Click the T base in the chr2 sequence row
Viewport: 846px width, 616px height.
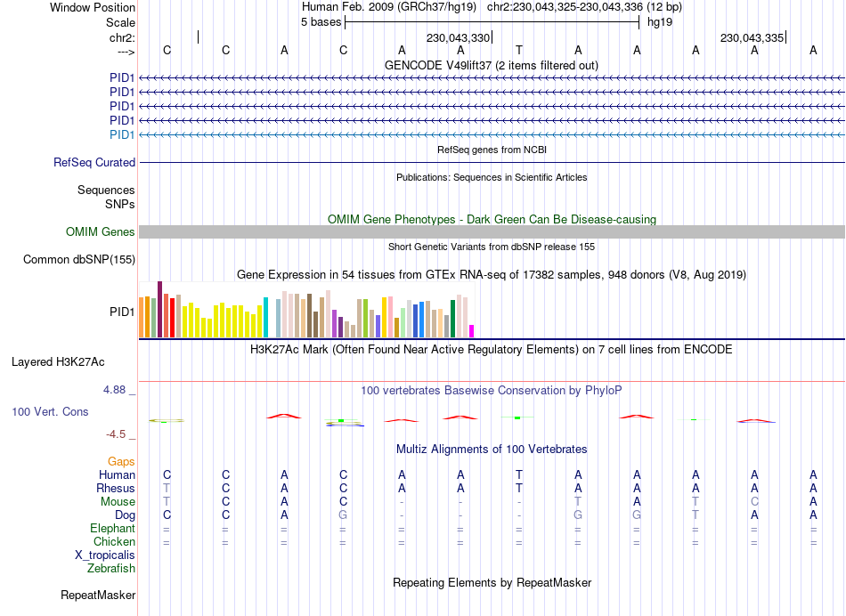coord(519,50)
